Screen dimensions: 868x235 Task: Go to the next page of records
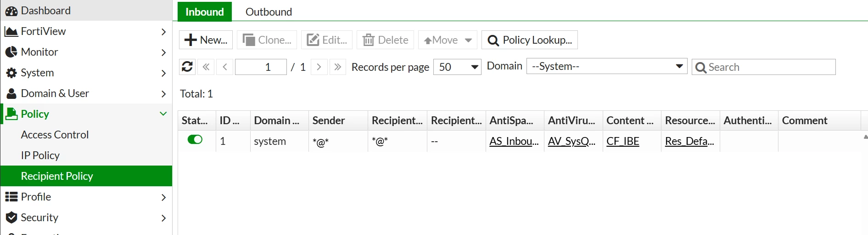coord(319,67)
